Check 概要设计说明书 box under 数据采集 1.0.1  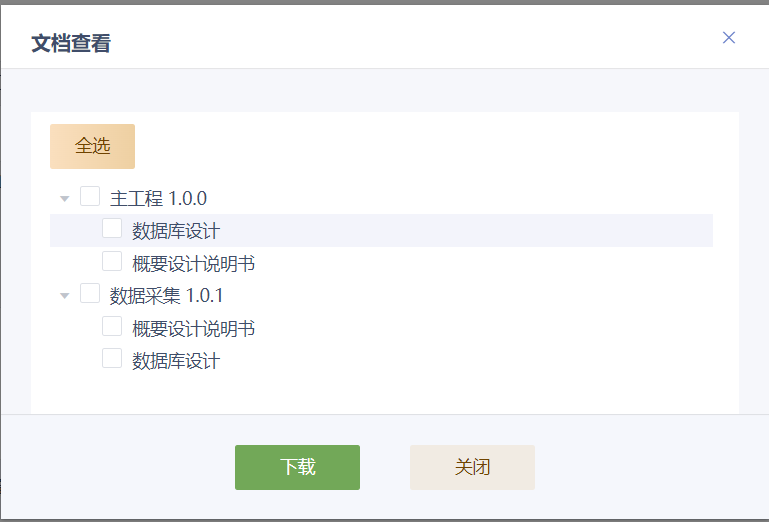[x=112, y=326]
